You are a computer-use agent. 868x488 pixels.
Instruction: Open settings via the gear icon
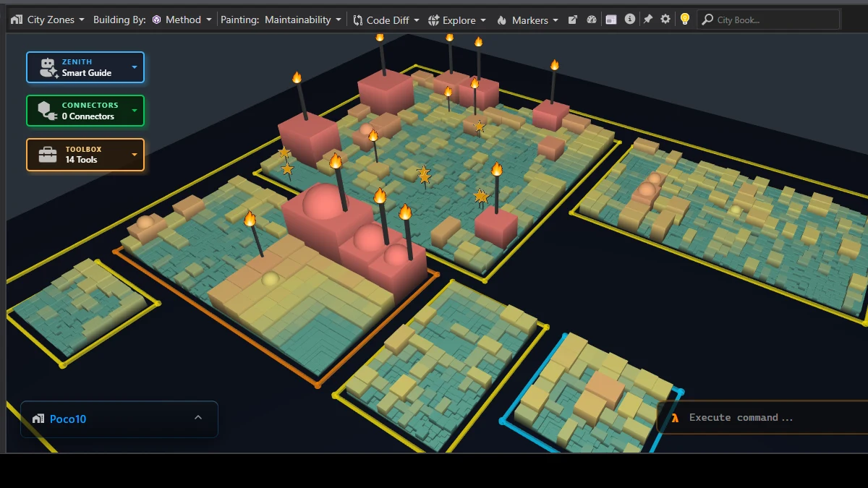click(x=665, y=20)
